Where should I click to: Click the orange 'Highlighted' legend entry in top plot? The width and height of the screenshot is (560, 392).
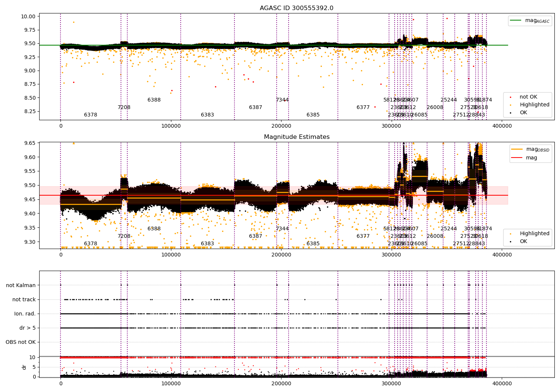tap(527, 105)
